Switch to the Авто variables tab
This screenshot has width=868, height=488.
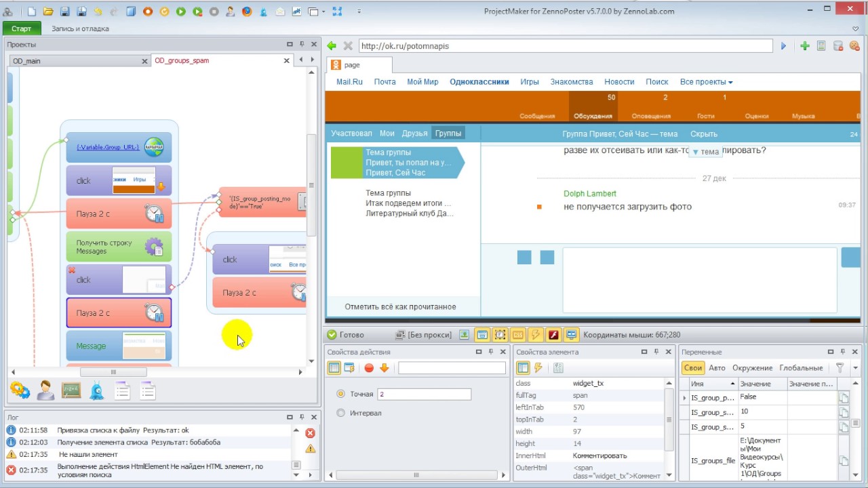coord(717,368)
